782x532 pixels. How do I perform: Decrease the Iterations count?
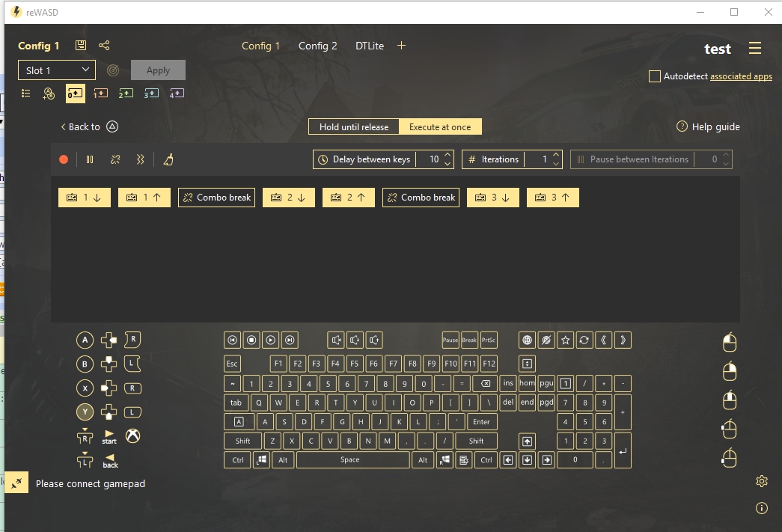556,164
